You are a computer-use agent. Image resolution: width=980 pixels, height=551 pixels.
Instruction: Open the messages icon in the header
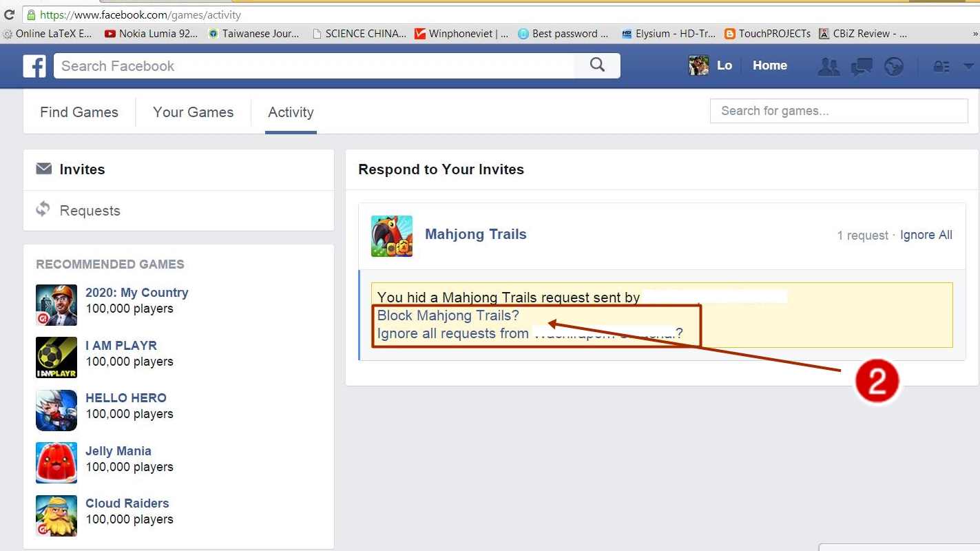862,66
